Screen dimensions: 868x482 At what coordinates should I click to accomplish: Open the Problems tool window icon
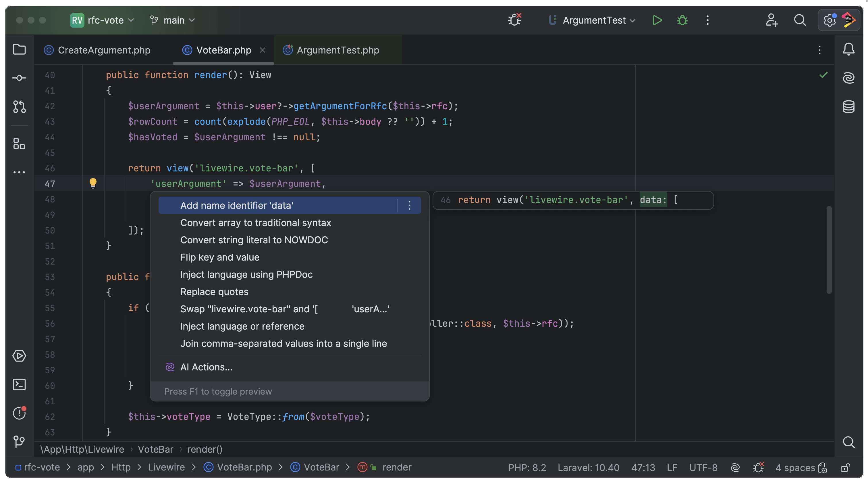[19, 413]
